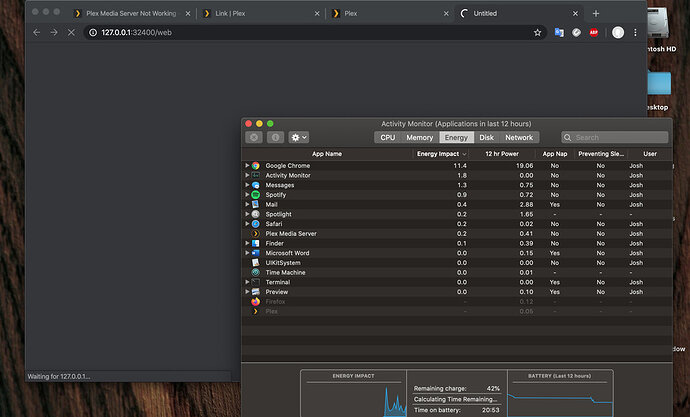This screenshot has width=690, height=417.
Task: Open the gear actions dropdown in Activity Monitor
Action: pos(299,137)
